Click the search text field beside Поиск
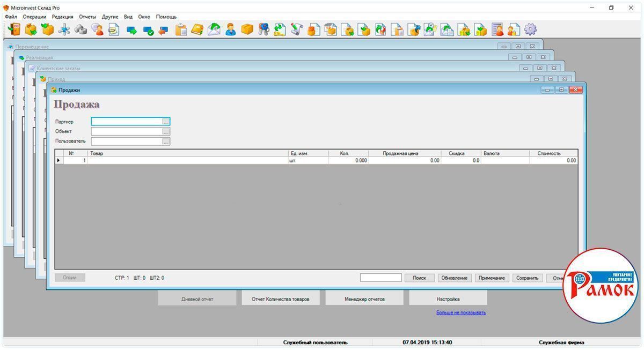This screenshot has width=644, height=350. coord(380,278)
